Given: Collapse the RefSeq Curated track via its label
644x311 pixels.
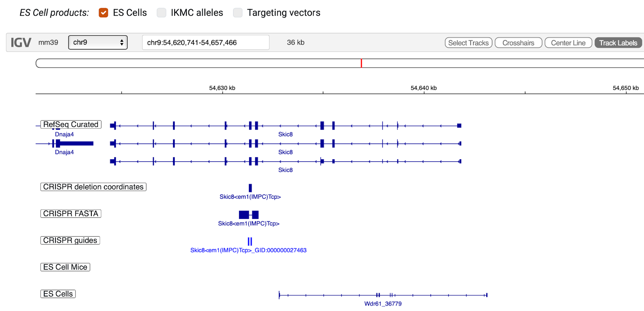Looking at the screenshot, I should 70,124.
